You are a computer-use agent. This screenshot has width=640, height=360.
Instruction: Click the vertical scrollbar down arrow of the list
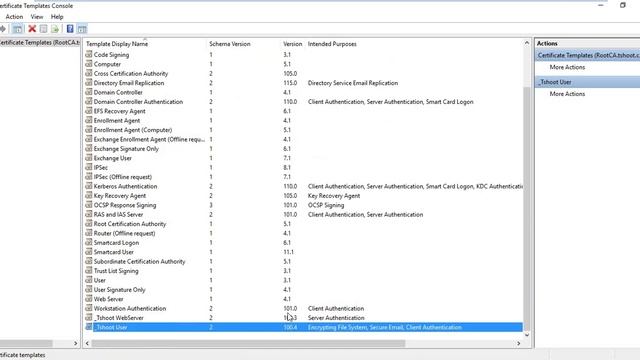pos(527,335)
